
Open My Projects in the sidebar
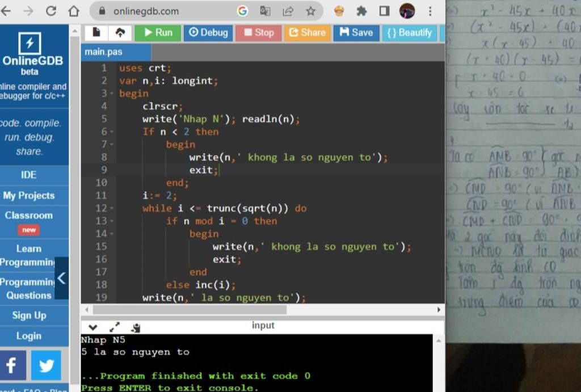click(29, 195)
